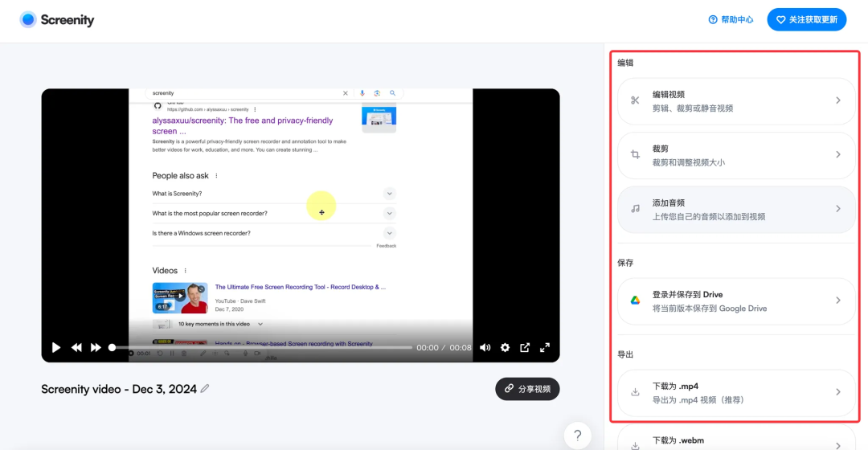Click the fast-forward button in player
Screen dimensions: 868x450
point(96,348)
